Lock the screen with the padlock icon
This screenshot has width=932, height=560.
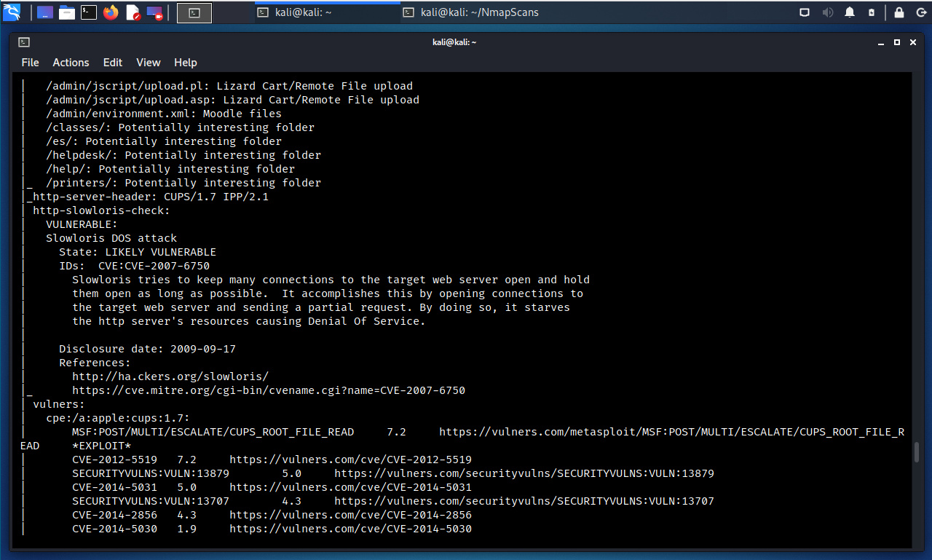click(899, 12)
